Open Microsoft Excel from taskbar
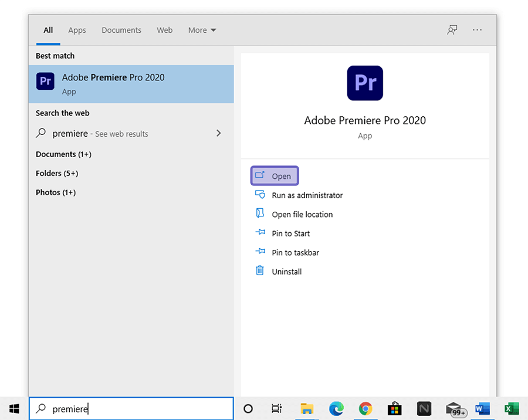 512,408
